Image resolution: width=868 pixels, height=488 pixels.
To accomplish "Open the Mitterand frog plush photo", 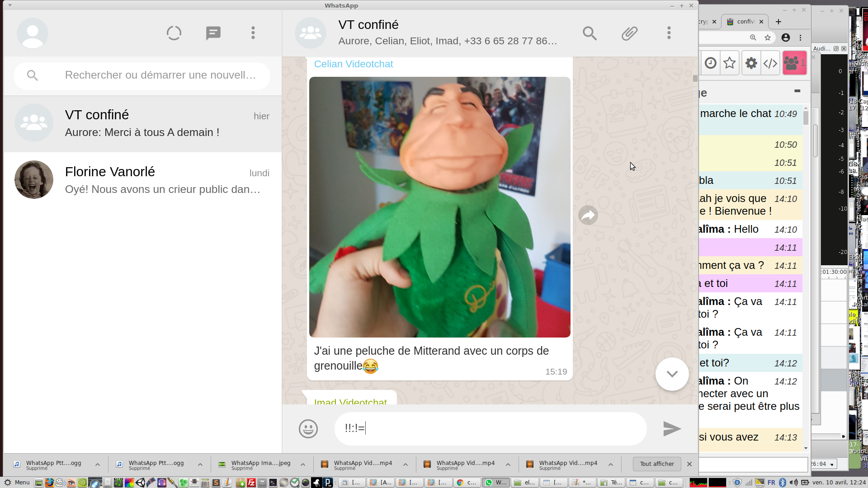I will click(439, 207).
